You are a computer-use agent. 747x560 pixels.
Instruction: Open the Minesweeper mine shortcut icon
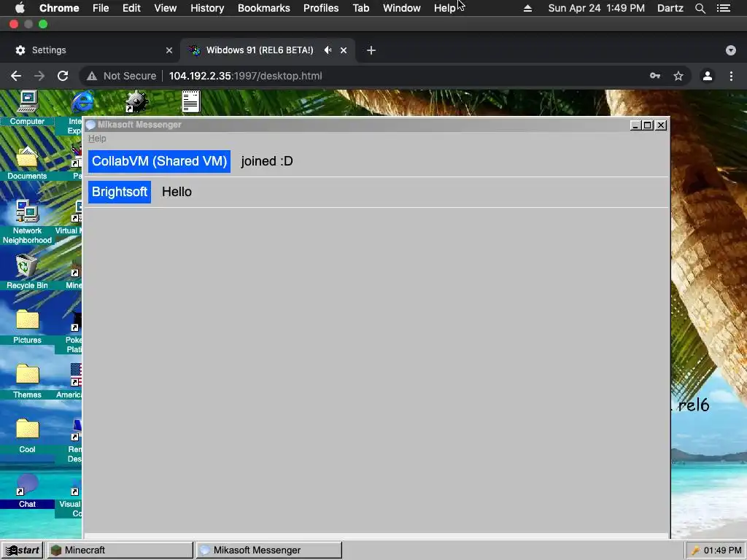click(x=136, y=101)
